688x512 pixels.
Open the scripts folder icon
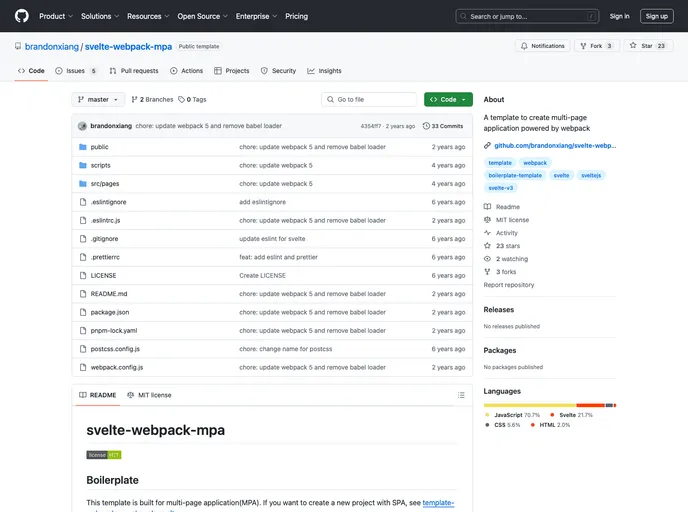(82, 165)
